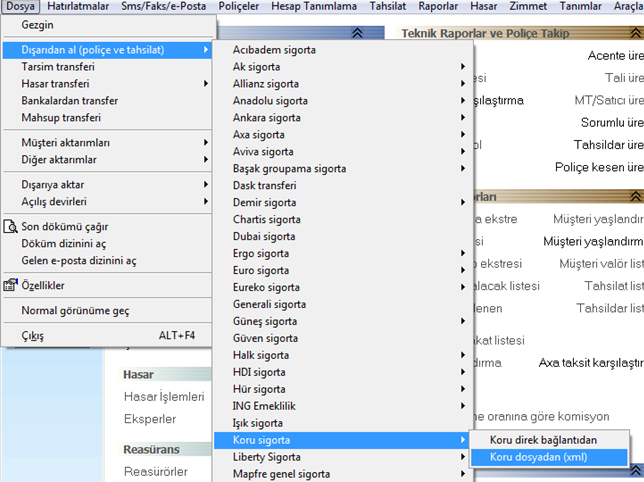This screenshot has height=482, width=644.
Task: Click the Reasürörler link
Action: click(x=157, y=471)
